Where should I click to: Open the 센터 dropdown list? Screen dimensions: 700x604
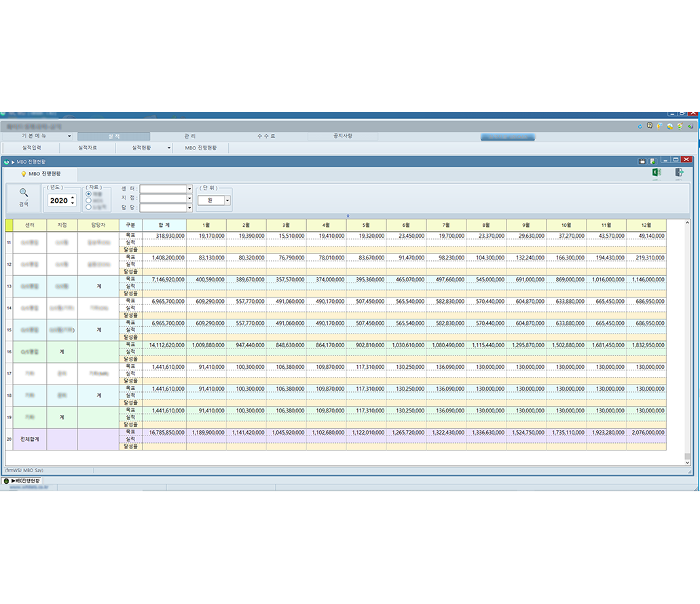coord(189,189)
